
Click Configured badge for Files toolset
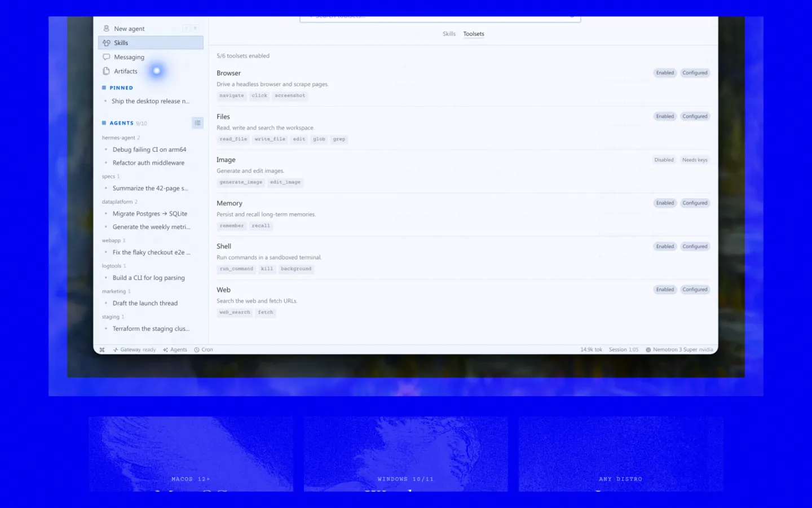pos(695,116)
